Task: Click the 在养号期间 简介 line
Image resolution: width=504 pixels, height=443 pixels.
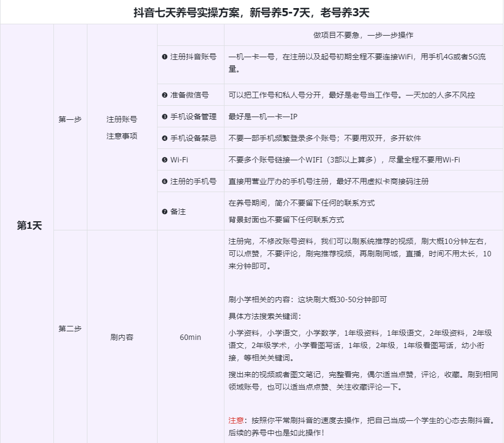Action: (302, 203)
